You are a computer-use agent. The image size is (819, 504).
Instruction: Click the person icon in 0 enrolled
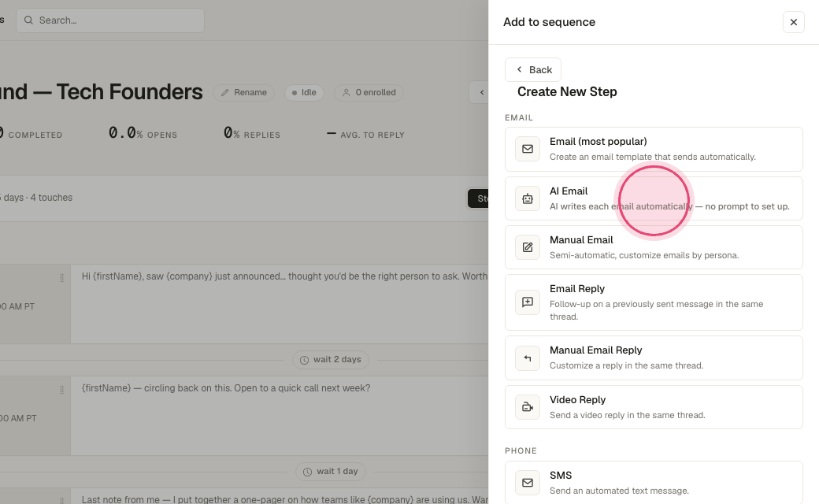pyautogui.click(x=346, y=92)
